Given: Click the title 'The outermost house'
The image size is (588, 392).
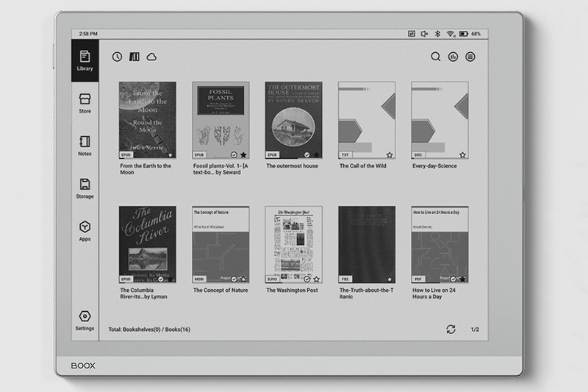Looking at the screenshot, I should pyautogui.click(x=292, y=165).
